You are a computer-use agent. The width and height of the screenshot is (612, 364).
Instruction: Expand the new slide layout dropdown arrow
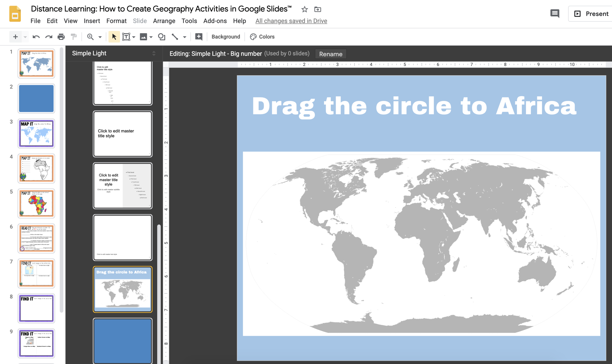pyautogui.click(x=25, y=37)
